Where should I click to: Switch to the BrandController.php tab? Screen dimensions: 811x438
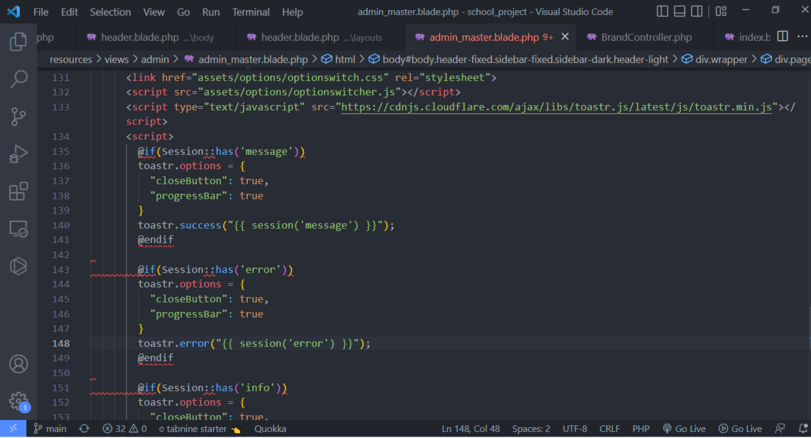645,37
